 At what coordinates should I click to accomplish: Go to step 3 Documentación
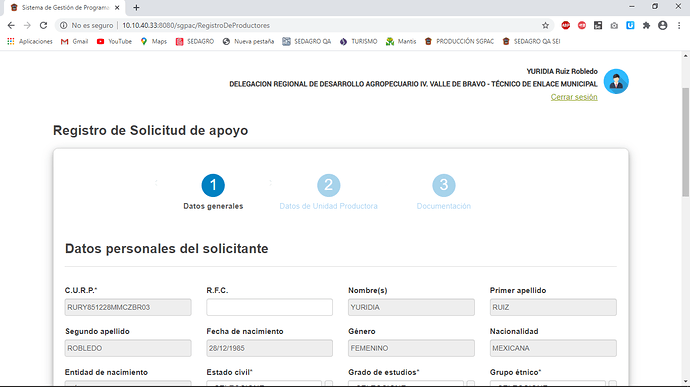444,192
